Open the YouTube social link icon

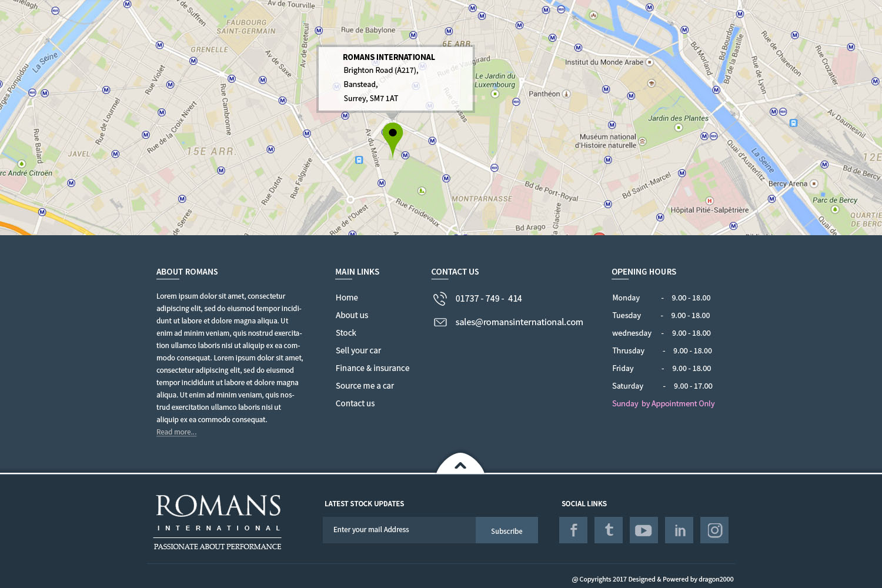point(644,530)
